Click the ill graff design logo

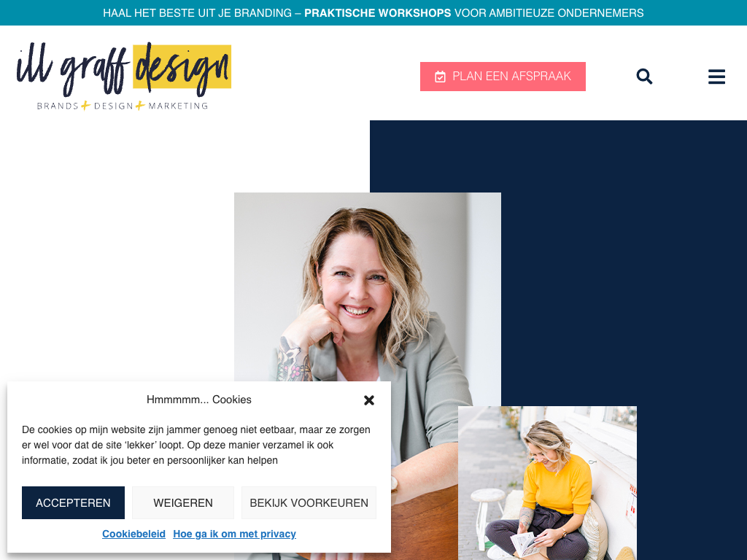[x=124, y=76]
